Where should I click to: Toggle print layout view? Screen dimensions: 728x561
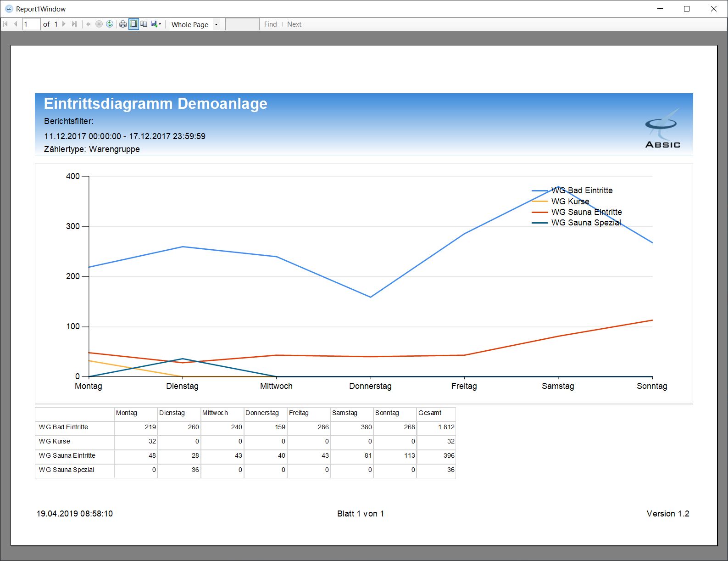[x=133, y=24]
